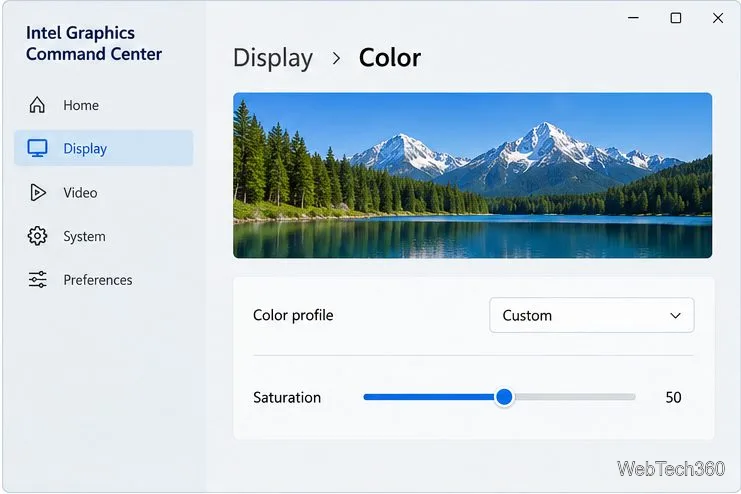
Task: Click the Display monitor icon
Action: click(37, 148)
